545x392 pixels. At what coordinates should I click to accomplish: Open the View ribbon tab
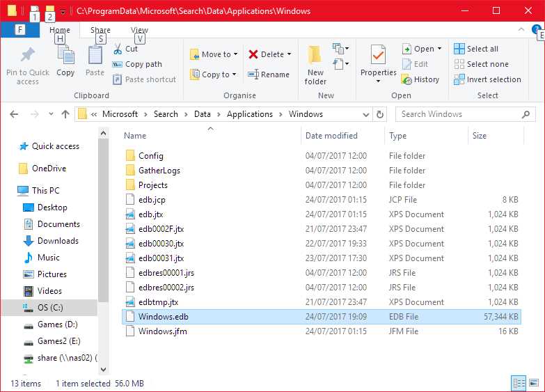coord(139,30)
